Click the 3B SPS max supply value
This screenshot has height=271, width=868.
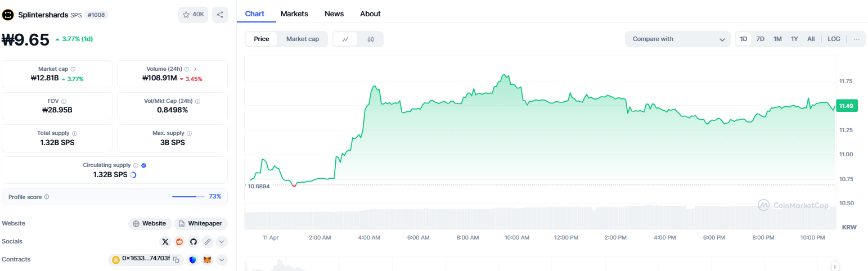(x=172, y=142)
